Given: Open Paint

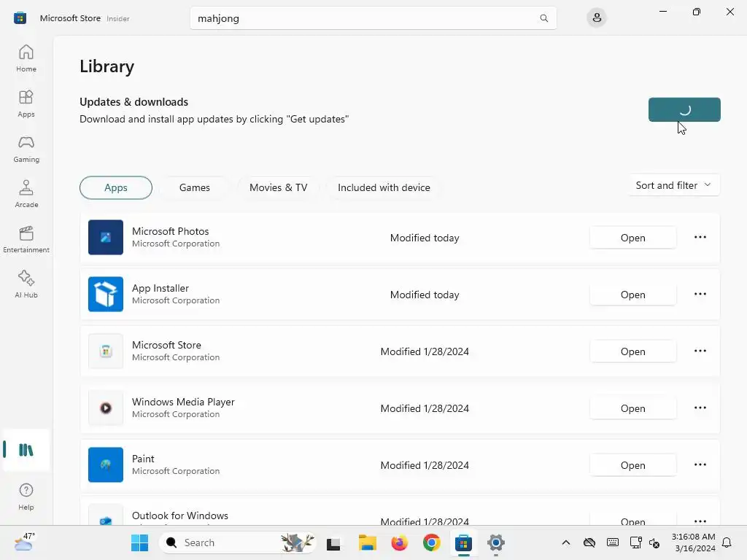Looking at the screenshot, I should tap(632, 465).
